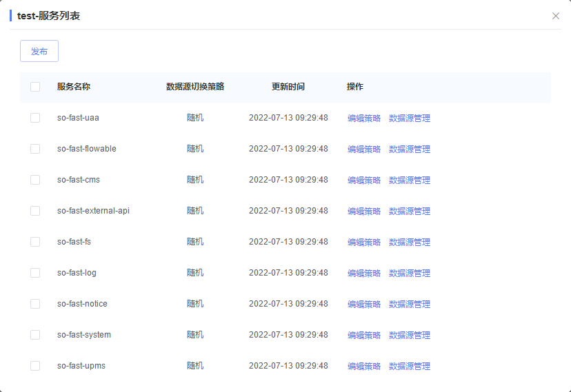
Task: Open 数据源管理 for so-fast-upms
Action: point(410,367)
